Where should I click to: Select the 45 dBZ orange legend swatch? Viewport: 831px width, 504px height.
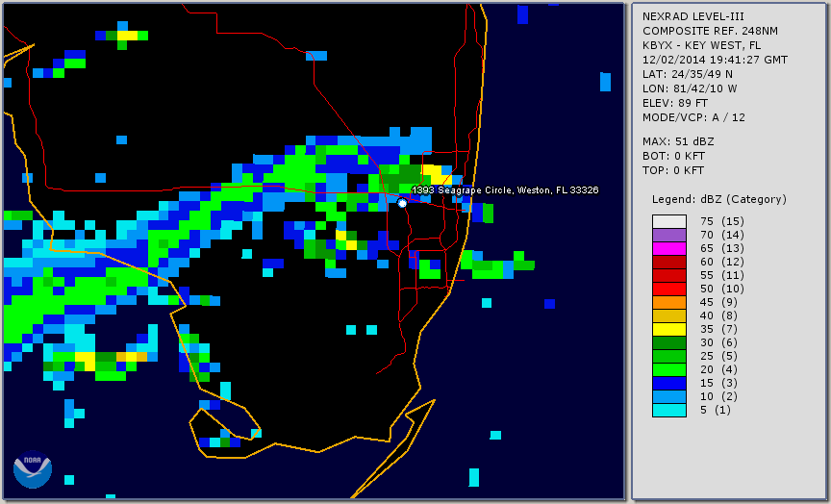[x=669, y=303]
